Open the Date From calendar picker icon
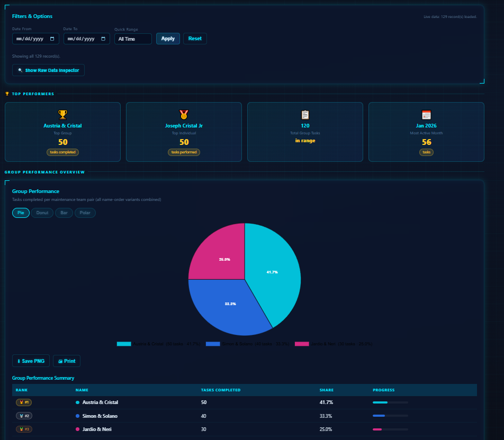The width and height of the screenshot is (504, 440). click(52, 39)
